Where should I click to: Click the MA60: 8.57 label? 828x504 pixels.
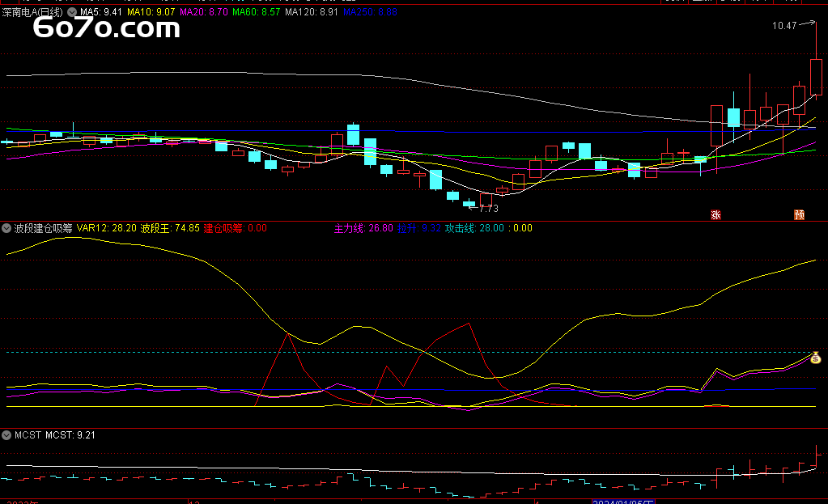(256, 12)
